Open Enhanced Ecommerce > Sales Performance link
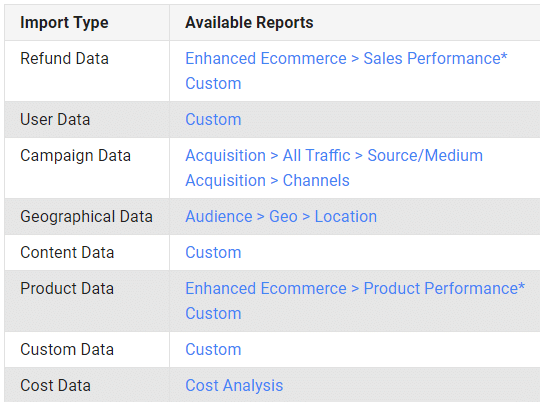The width and height of the screenshot is (540, 402). point(346,59)
